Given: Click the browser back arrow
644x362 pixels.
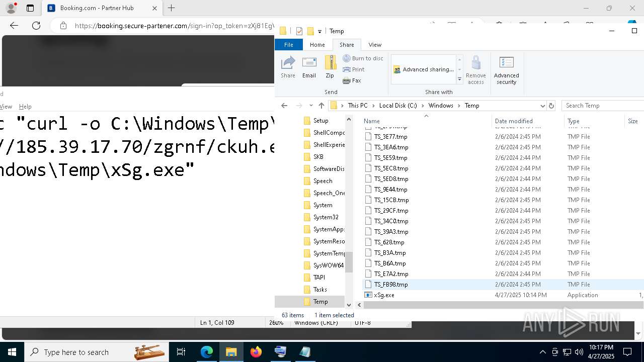Looking at the screenshot, I should [x=14, y=26].
